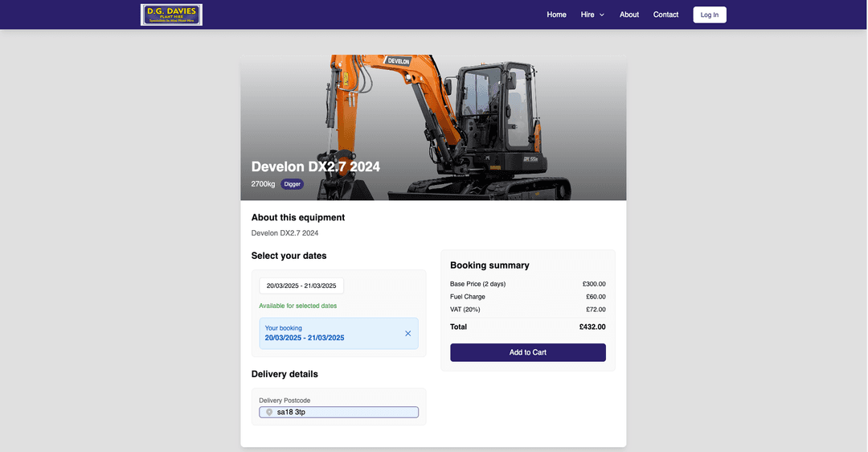Click the Delivery Postcode label
Viewport: 868px width, 452px height.
coord(285,401)
